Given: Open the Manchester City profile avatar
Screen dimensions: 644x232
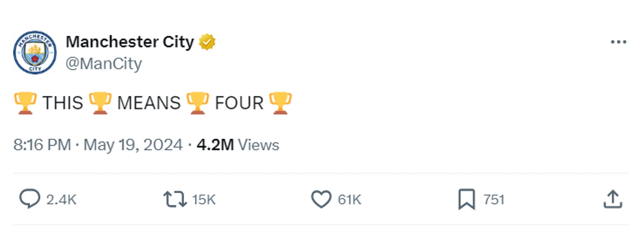Looking at the screenshot, I should pos(35,52).
